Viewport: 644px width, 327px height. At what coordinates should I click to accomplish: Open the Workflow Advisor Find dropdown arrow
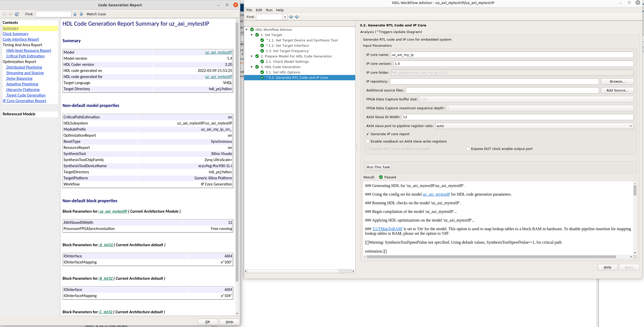285,17
